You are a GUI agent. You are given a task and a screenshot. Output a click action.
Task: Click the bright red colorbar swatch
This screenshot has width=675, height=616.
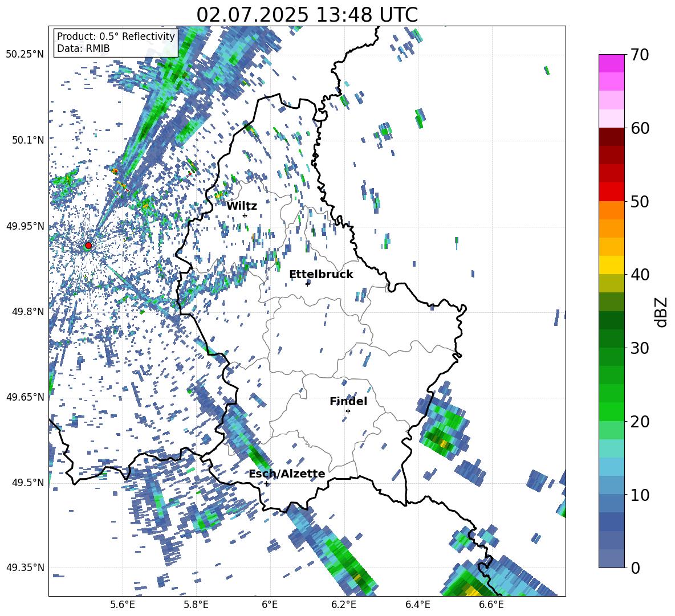point(611,191)
